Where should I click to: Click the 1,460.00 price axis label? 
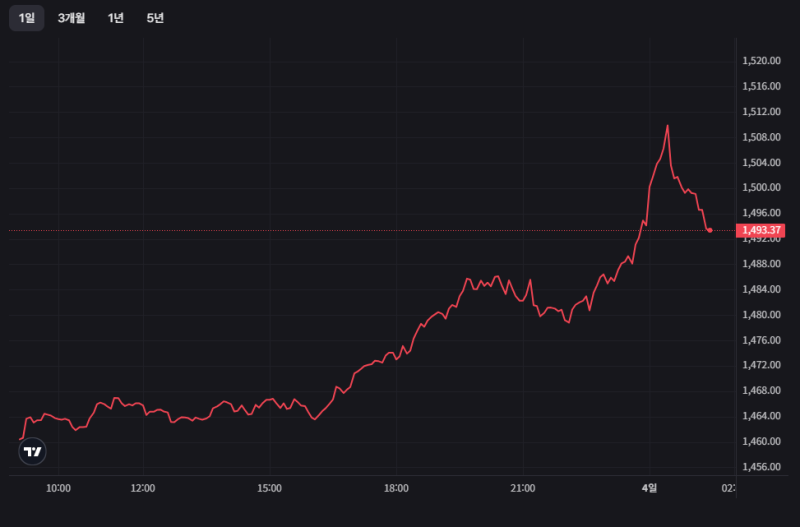tap(761, 441)
